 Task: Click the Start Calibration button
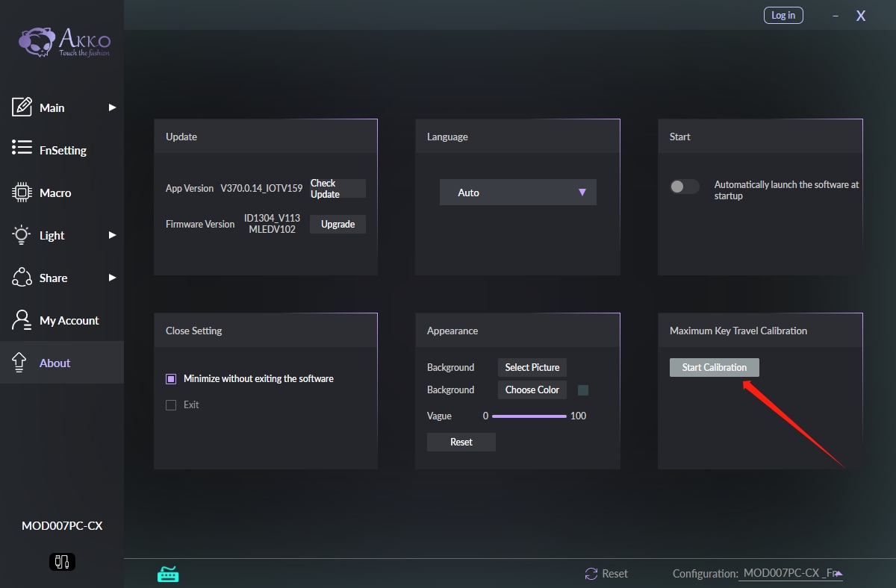pos(714,367)
